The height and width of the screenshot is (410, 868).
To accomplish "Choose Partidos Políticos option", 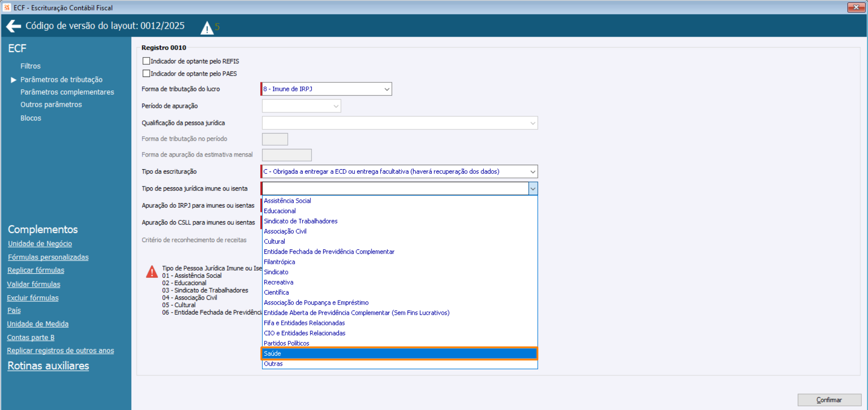I will point(400,343).
